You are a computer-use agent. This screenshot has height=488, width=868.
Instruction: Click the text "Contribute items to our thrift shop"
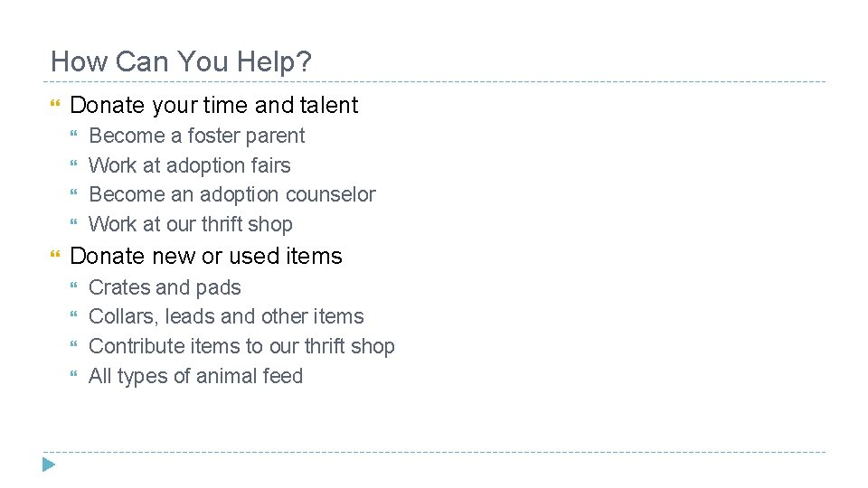click(241, 347)
